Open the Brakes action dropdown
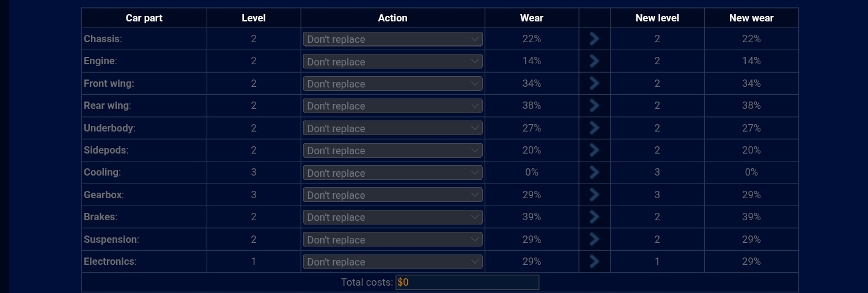The width and height of the screenshot is (868, 293). click(x=393, y=217)
